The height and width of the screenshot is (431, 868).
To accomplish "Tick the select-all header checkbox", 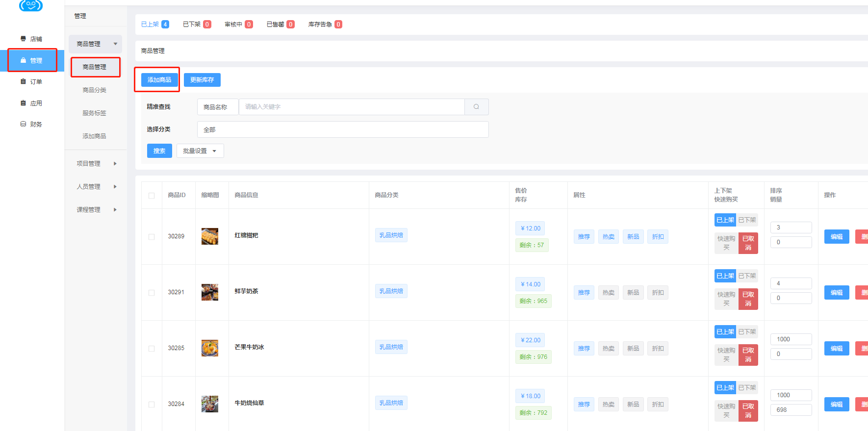I will [152, 196].
